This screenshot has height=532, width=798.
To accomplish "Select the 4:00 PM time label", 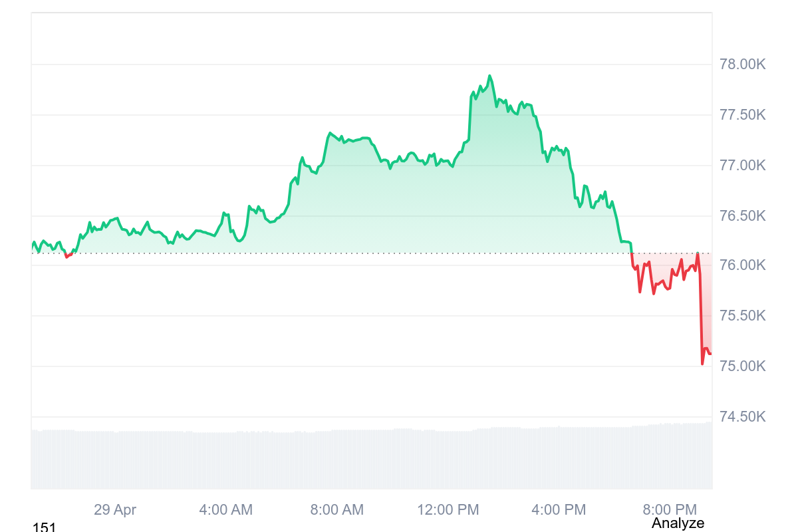I will click(x=559, y=510).
